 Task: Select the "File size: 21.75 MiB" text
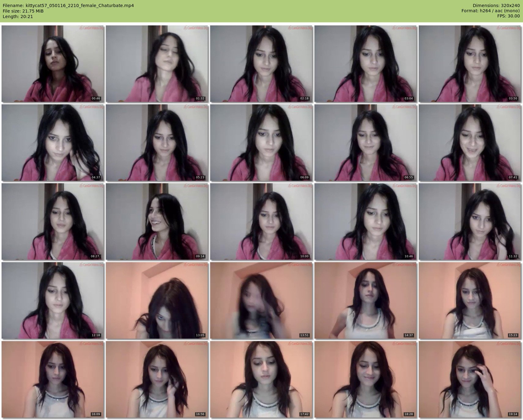[x=23, y=11]
